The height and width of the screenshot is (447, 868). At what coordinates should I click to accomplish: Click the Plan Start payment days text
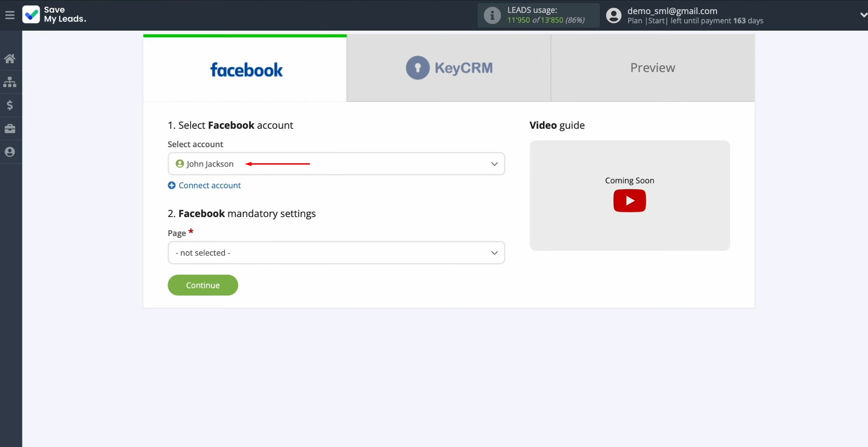tap(695, 21)
